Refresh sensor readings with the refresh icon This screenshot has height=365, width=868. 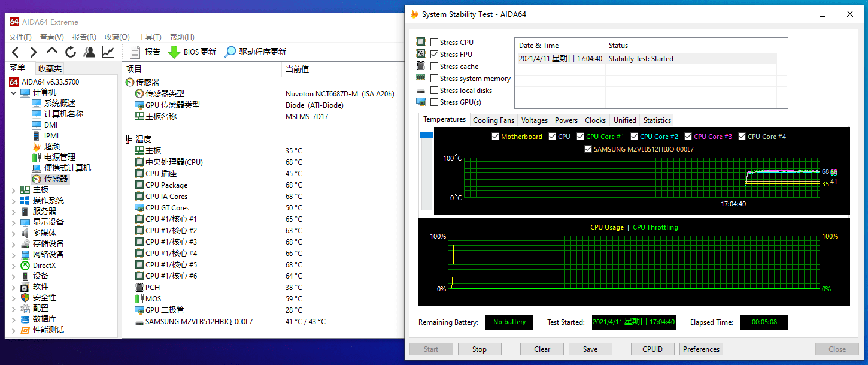(x=71, y=52)
